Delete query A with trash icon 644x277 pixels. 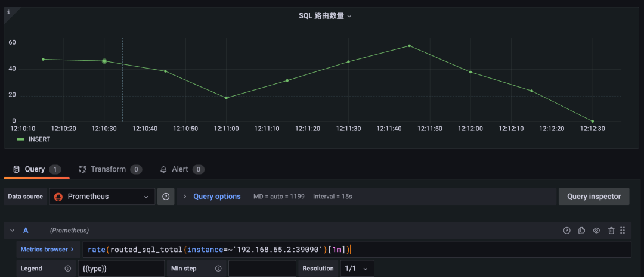[x=611, y=230]
